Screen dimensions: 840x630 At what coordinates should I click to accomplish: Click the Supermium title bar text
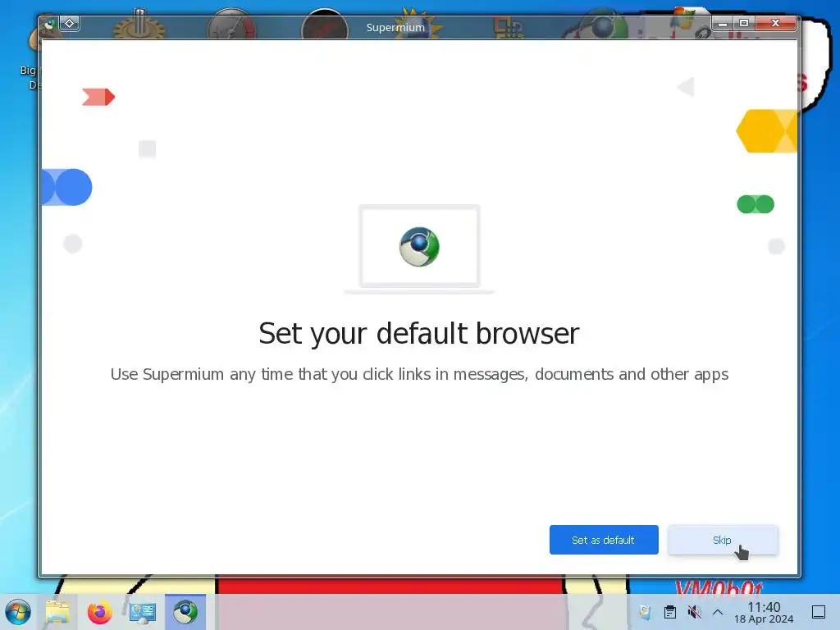(x=395, y=27)
